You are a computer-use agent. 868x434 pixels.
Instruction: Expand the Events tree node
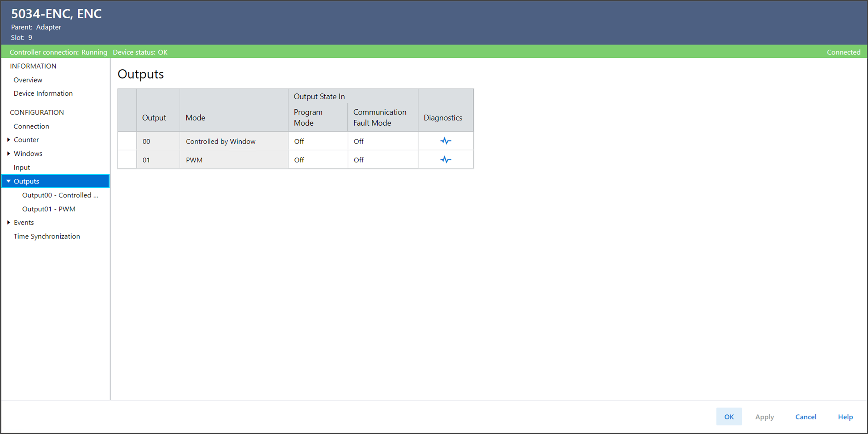point(8,223)
